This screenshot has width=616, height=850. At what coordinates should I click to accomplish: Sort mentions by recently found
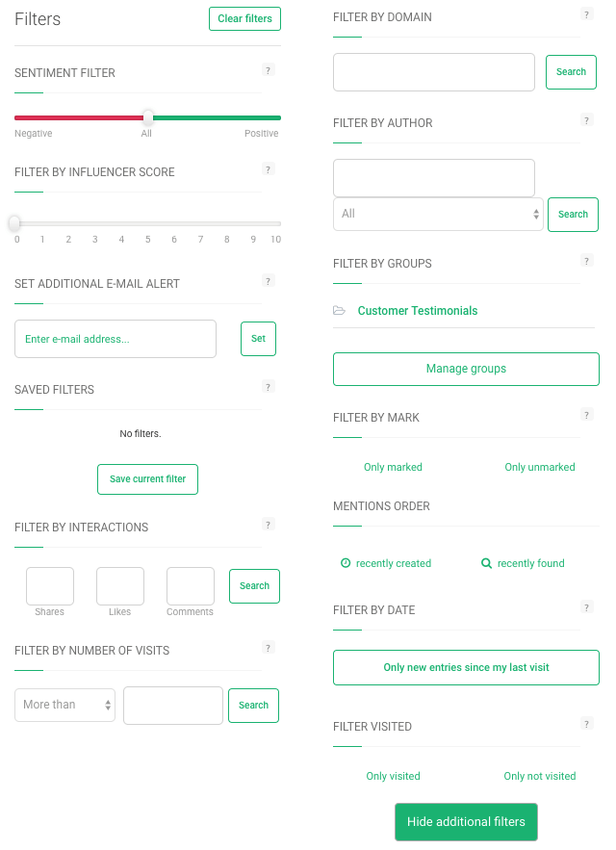coord(523,563)
